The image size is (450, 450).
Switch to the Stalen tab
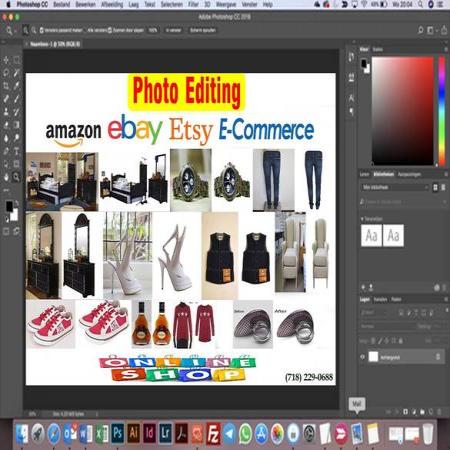pyautogui.click(x=378, y=49)
